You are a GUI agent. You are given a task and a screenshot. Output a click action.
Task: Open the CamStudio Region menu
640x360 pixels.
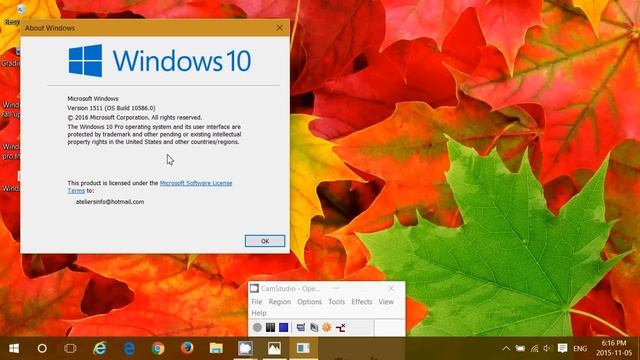(x=280, y=302)
